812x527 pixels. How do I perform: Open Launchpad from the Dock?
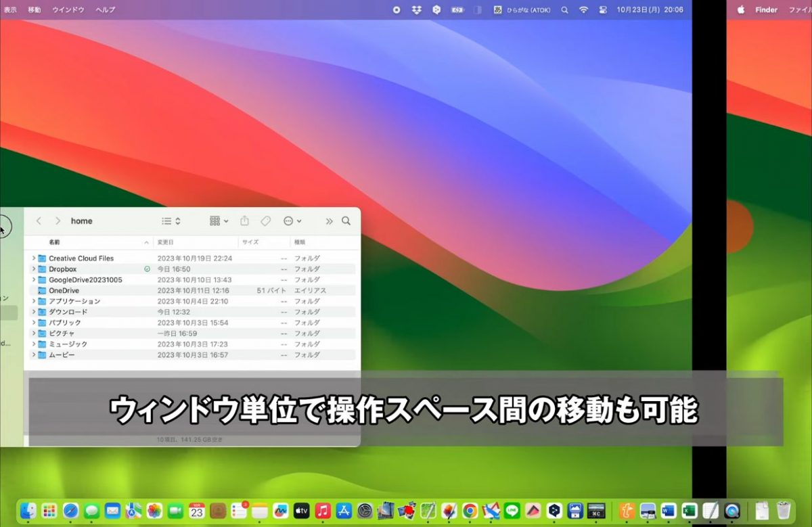49,510
